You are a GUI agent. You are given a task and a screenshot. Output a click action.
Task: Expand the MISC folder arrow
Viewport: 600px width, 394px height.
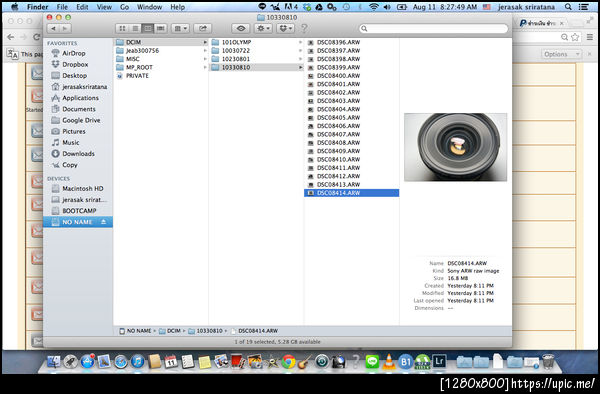(x=205, y=59)
